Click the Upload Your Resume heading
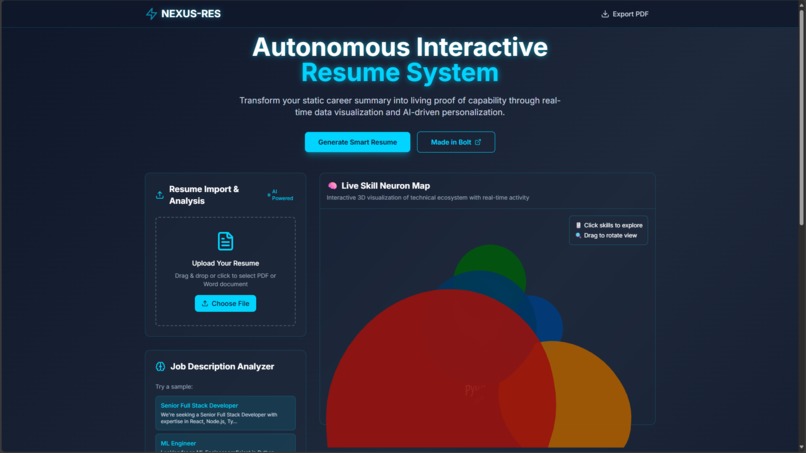Screen dimensions: 806x453 225,263
